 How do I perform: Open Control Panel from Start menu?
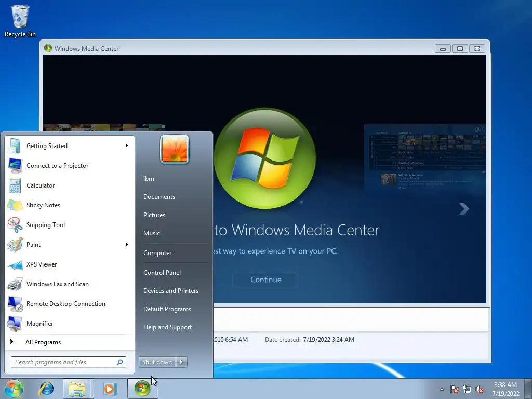[162, 273]
